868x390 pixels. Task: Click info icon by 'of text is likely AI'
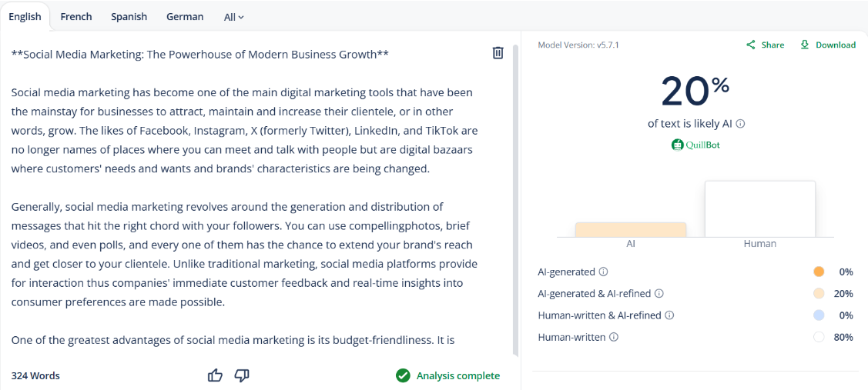pyautogui.click(x=741, y=124)
